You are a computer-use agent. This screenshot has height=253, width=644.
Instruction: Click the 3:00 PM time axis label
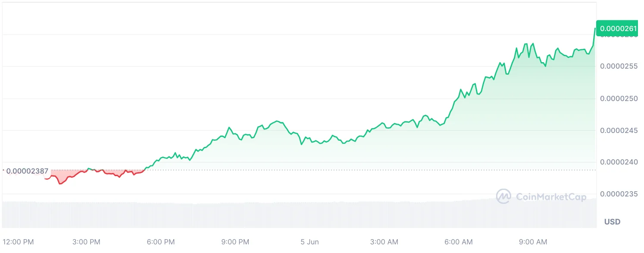pyautogui.click(x=86, y=242)
